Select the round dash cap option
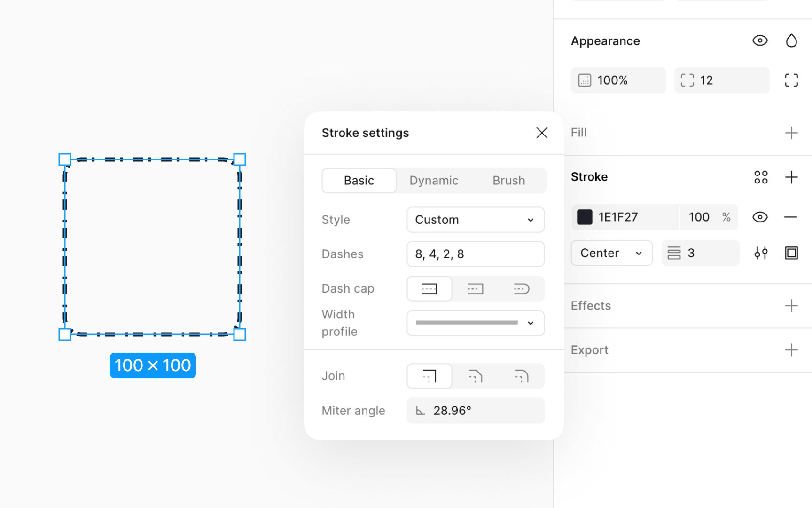Screen dimensions: 812x508 (x=521, y=289)
